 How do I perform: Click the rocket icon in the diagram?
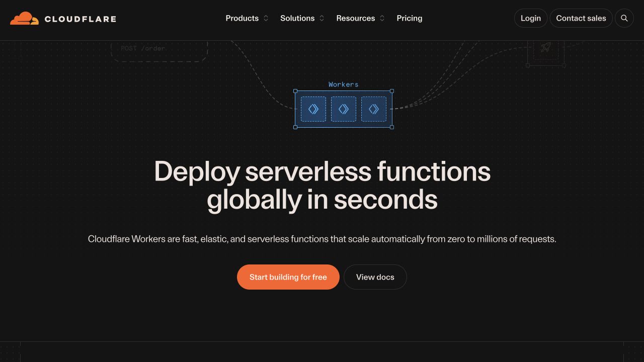pyautogui.click(x=546, y=47)
